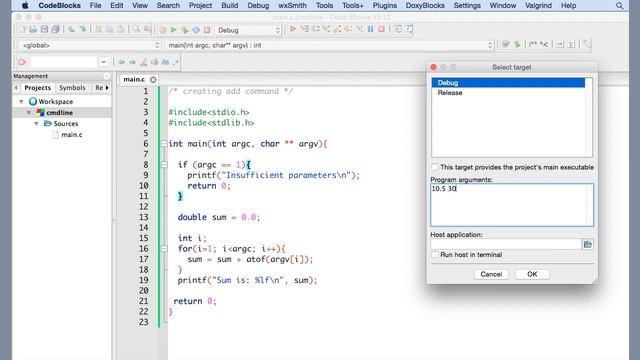Viewport: 640px width, 360px height.
Task: Browse for host application via folder icon
Action: [588, 244]
